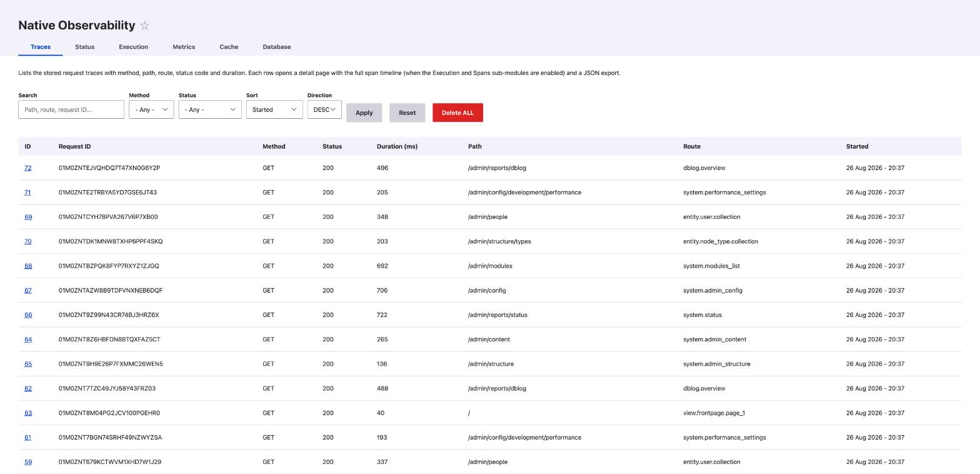This screenshot has height=474, width=980.
Task: Click the /admin/modules path cell
Action: point(490,266)
